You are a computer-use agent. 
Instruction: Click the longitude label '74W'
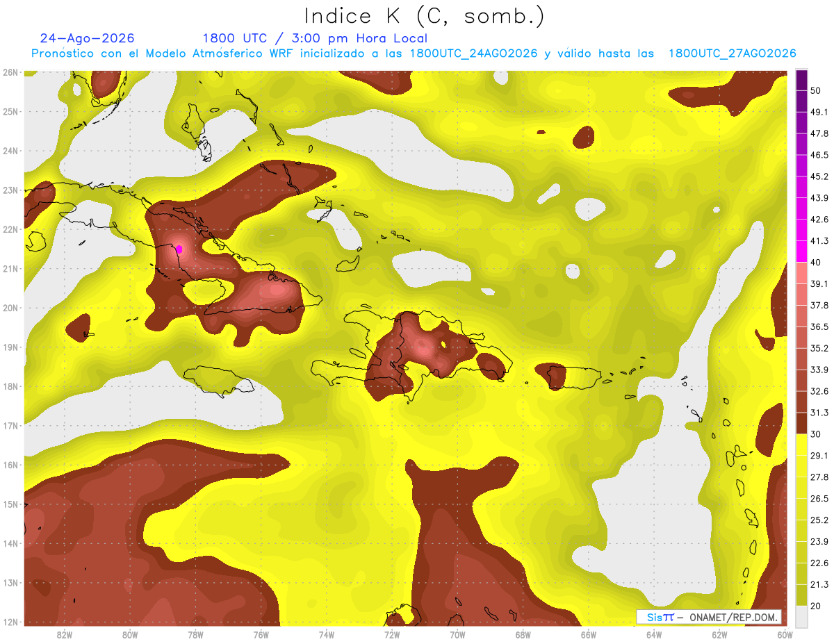[x=327, y=634]
